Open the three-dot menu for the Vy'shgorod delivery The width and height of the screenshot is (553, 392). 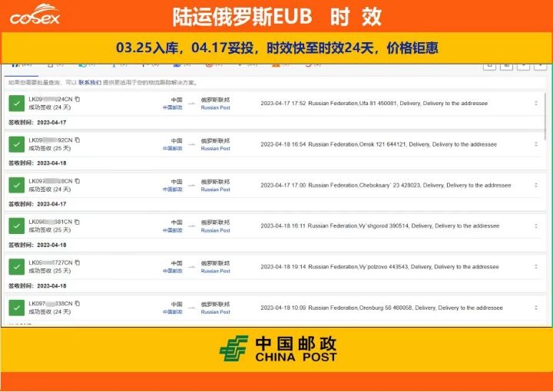[536, 226]
